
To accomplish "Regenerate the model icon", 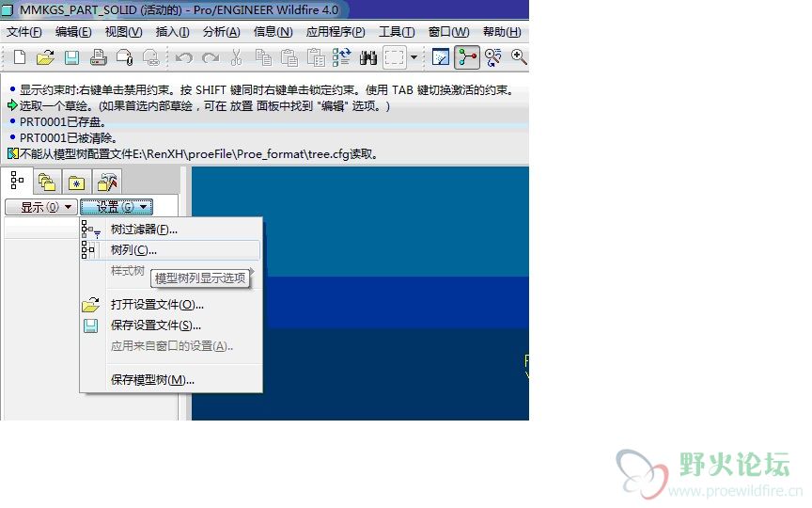I will [x=342, y=57].
